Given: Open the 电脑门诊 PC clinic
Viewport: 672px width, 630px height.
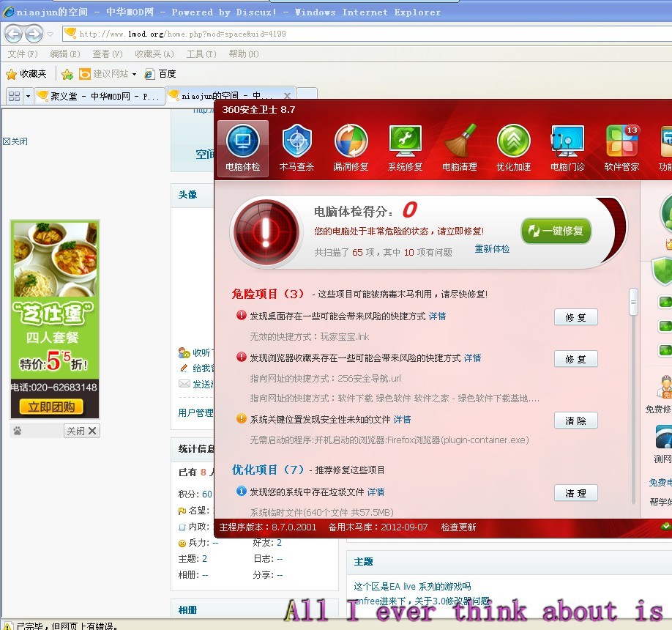Looking at the screenshot, I should 567,145.
